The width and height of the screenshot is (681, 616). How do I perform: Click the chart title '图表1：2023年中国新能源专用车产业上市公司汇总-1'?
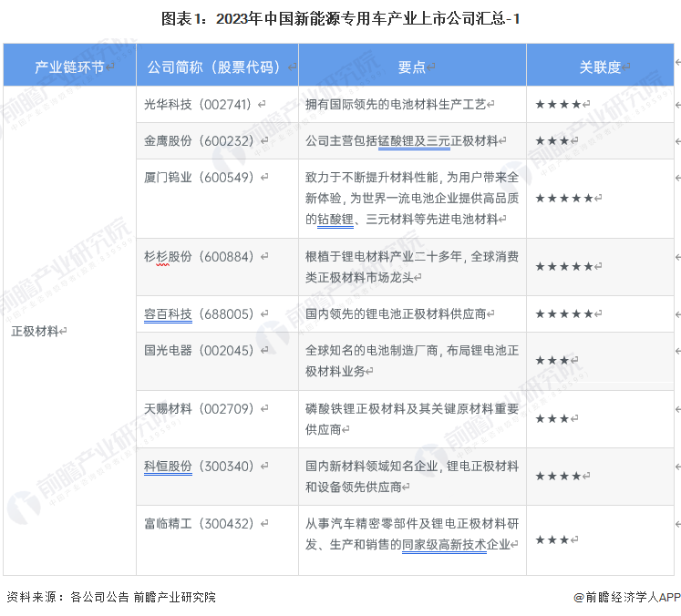click(341, 18)
